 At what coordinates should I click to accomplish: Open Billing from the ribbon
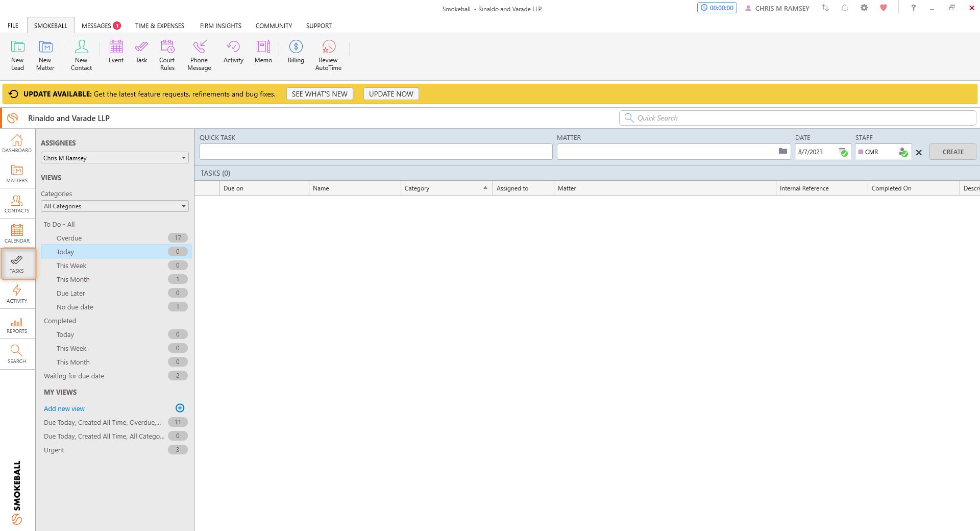click(296, 52)
